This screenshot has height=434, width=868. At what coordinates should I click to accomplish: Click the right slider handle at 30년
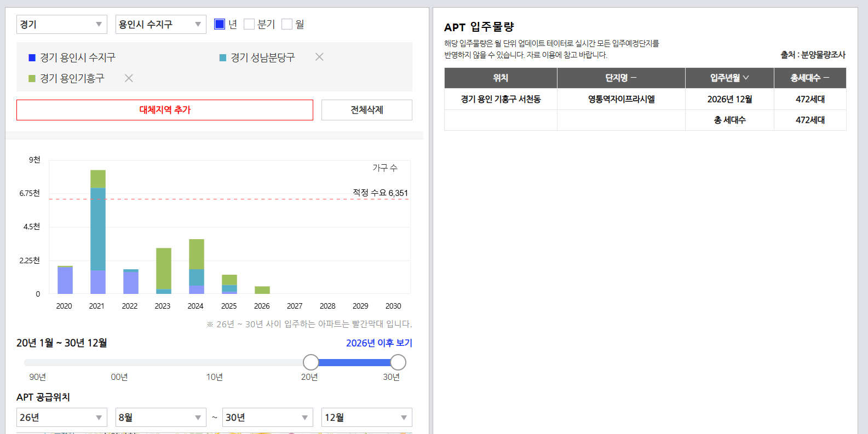click(x=398, y=362)
